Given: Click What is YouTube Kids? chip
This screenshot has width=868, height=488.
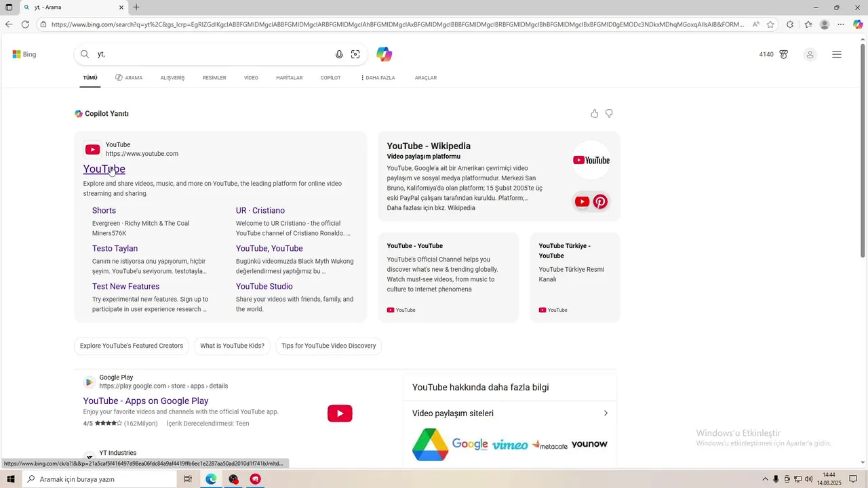Looking at the screenshot, I should click(232, 346).
